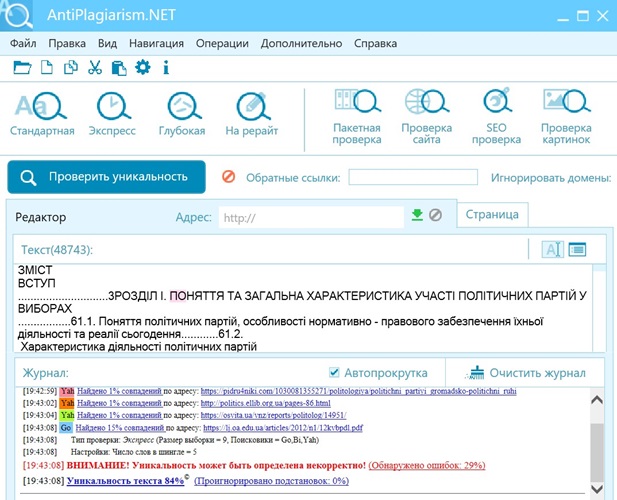The width and height of the screenshot is (617, 500).
Task: Click the Текст(48743) label
Action: coord(57,250)
